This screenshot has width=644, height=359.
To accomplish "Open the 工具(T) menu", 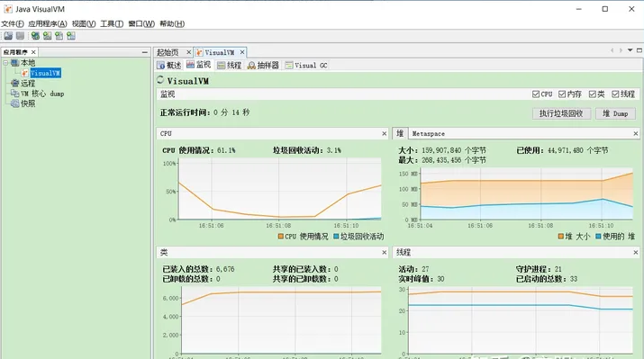I will (x=112, y=23).
